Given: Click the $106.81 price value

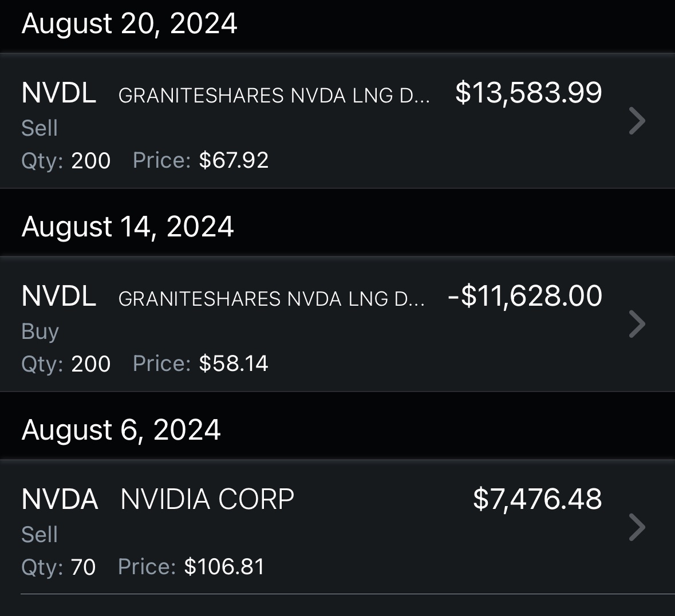Looking at the screenshot, I should (224, 567).
